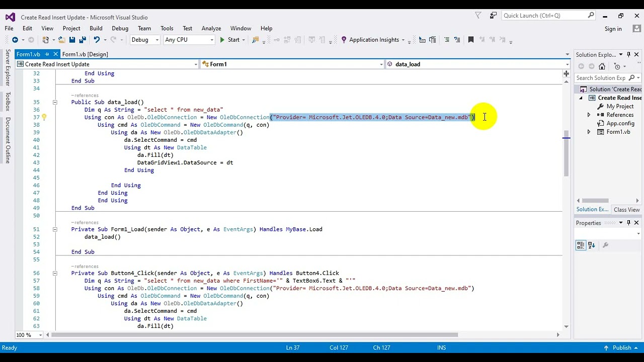
Task: Toggle a bookmark on the current line
Action: pos(471,40)
